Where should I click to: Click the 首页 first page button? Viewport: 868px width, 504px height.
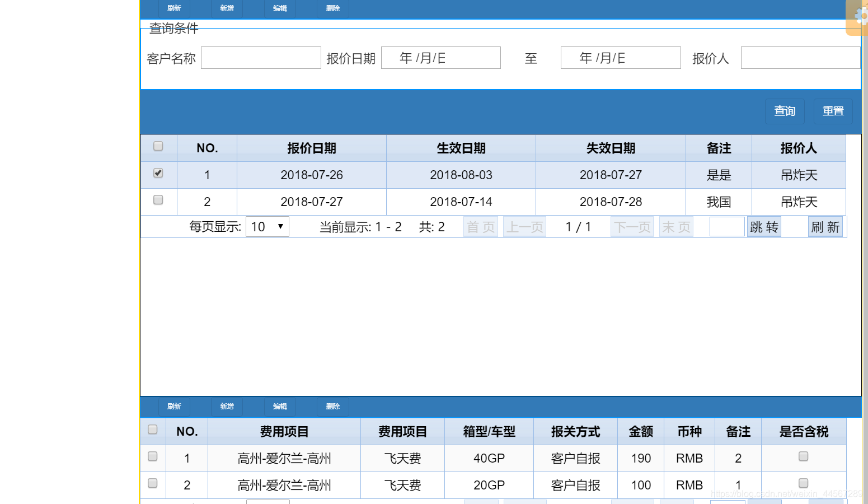[x=481, y=227]
